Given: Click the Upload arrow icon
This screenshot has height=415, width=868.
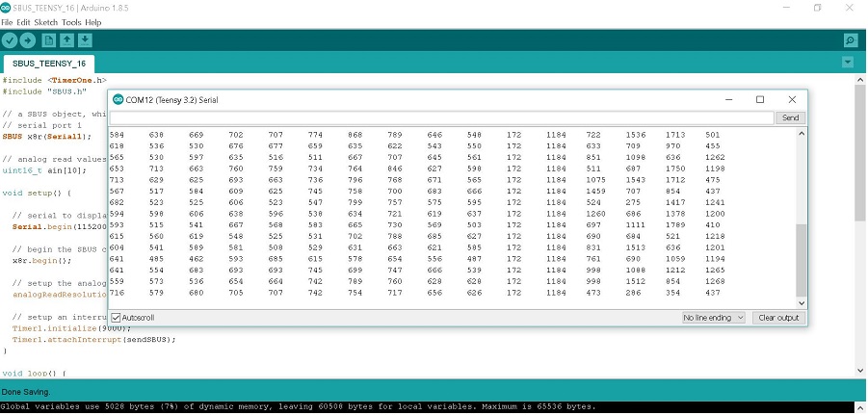Looking at the screenshot, I should click(28, 40).
